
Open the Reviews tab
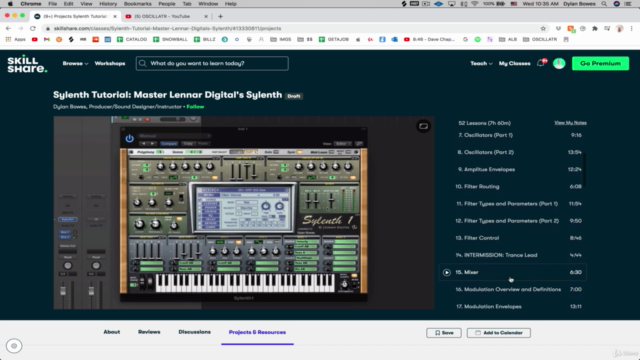pyautogui.click(x=149, y=332)
